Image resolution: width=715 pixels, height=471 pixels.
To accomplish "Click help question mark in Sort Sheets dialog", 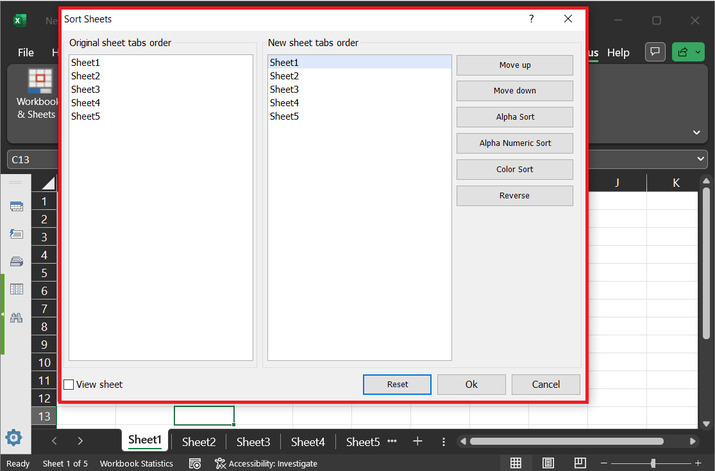I will [x=531, y=19].
